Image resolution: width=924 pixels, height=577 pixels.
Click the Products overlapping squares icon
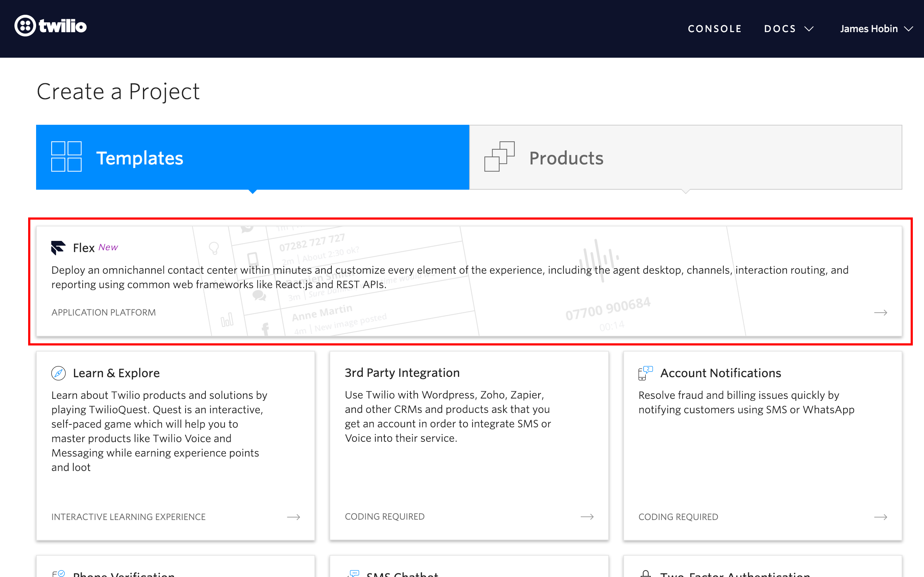click(x=499, y=157)
